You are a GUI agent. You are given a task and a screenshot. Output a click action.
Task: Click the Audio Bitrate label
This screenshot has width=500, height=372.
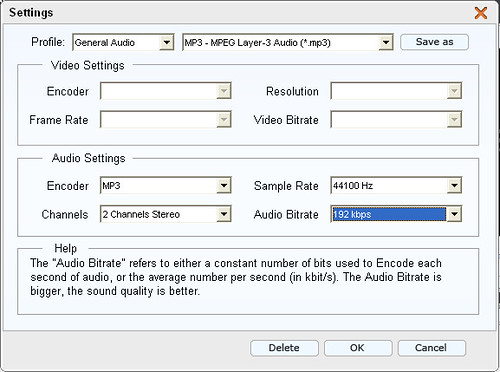pos(286,214)
